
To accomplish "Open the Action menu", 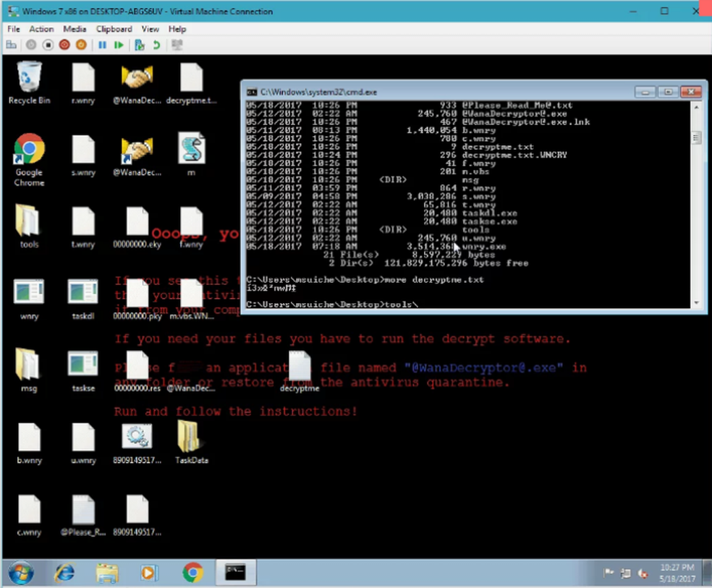I will [41, 29].
